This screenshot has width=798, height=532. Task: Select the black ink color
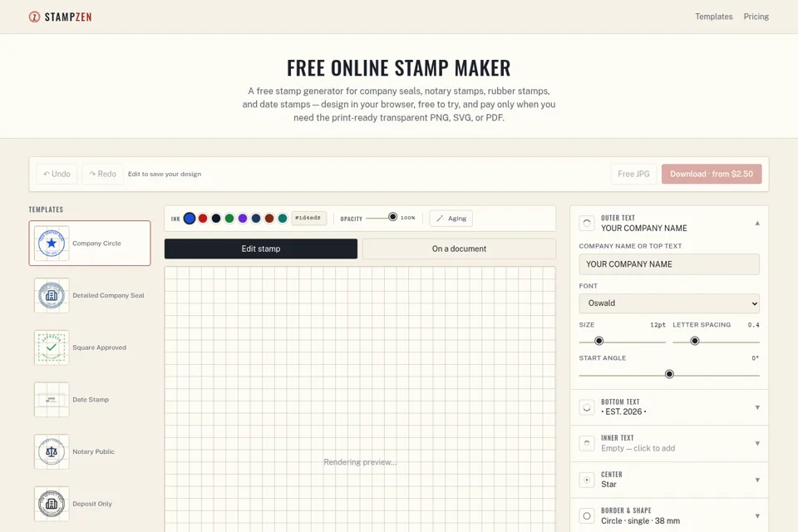tap(216, 219)
